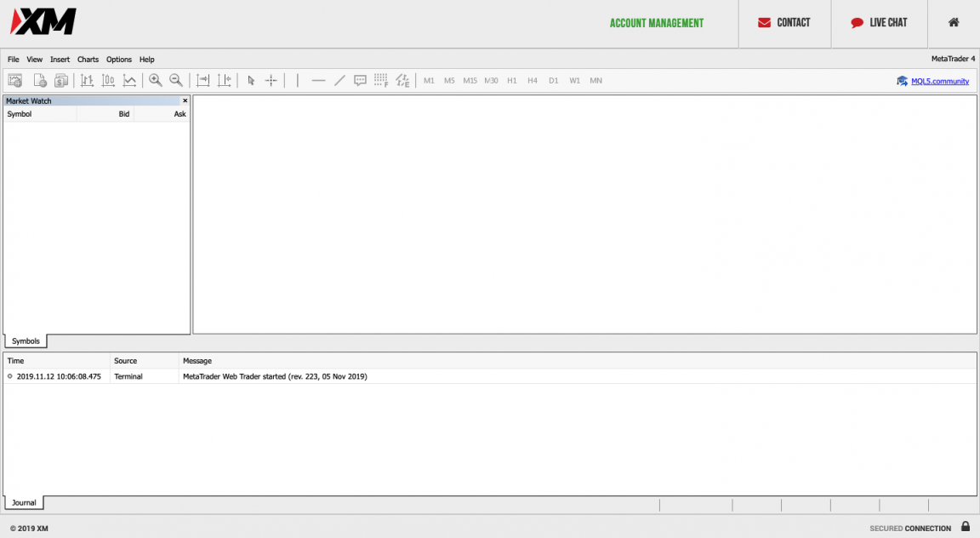Click the Live Chat button
980x538 pixels.
click(x=879, y=23)
